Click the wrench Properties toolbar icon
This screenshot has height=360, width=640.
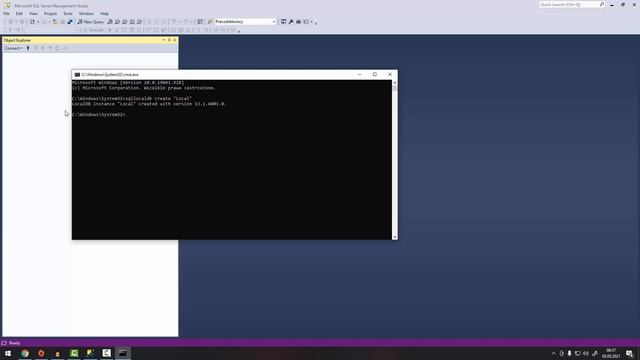click(291, 22)
